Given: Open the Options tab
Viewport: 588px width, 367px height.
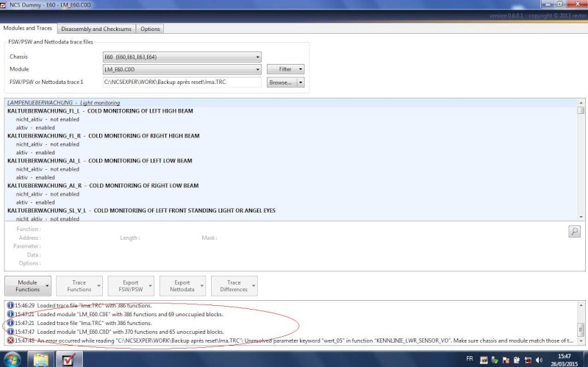Looking at the screenshot, I should 150,29.
